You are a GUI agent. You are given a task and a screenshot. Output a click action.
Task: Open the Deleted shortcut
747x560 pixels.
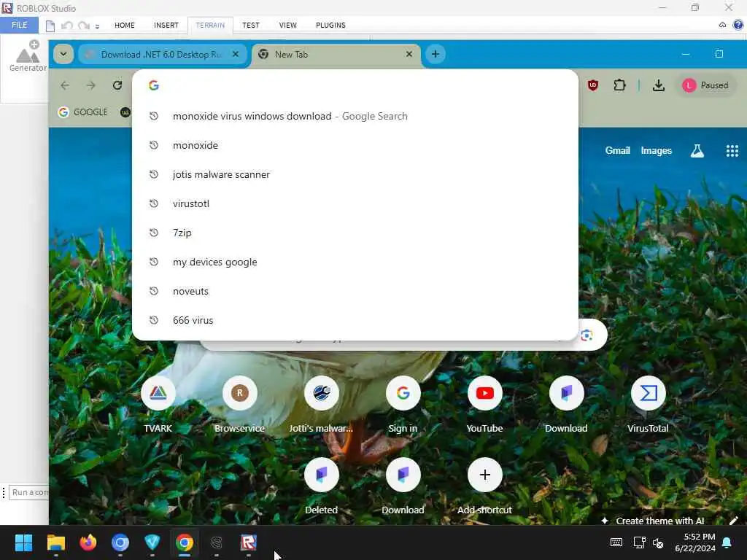321,486
